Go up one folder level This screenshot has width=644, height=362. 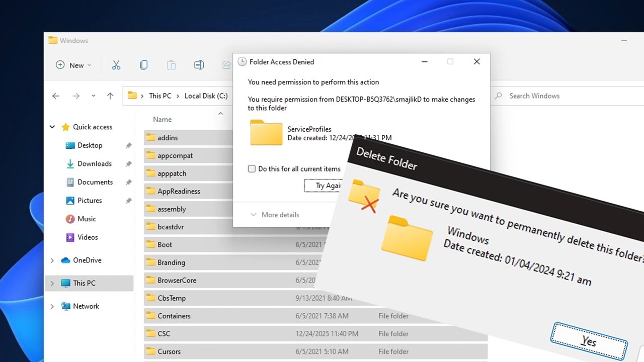coord(110,96)
